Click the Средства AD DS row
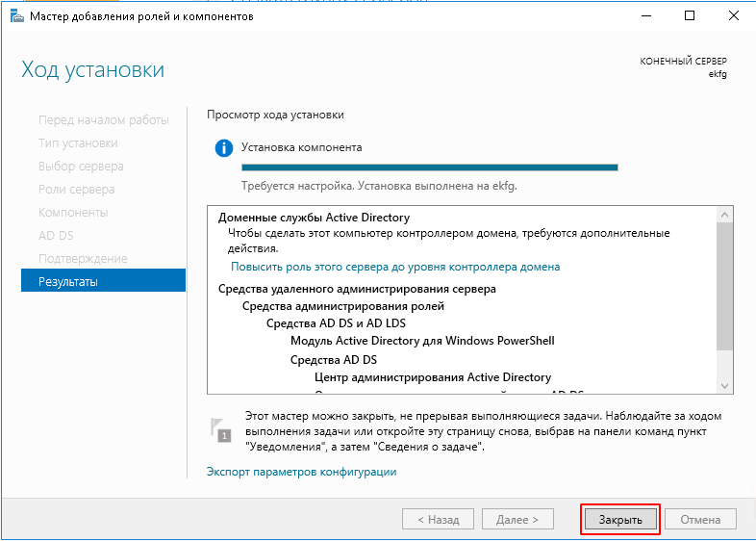 click(x=334, y=359)
